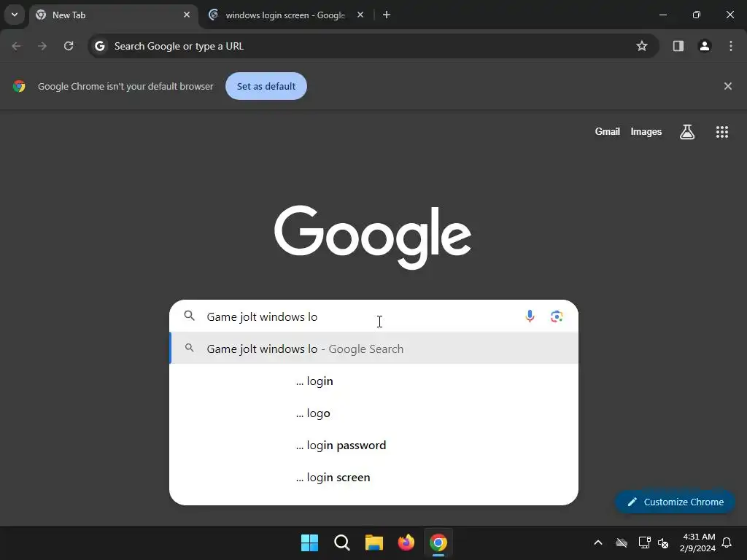Click the Google G icon in address bar
Viewport: 747px width, 560px height.
99,46
